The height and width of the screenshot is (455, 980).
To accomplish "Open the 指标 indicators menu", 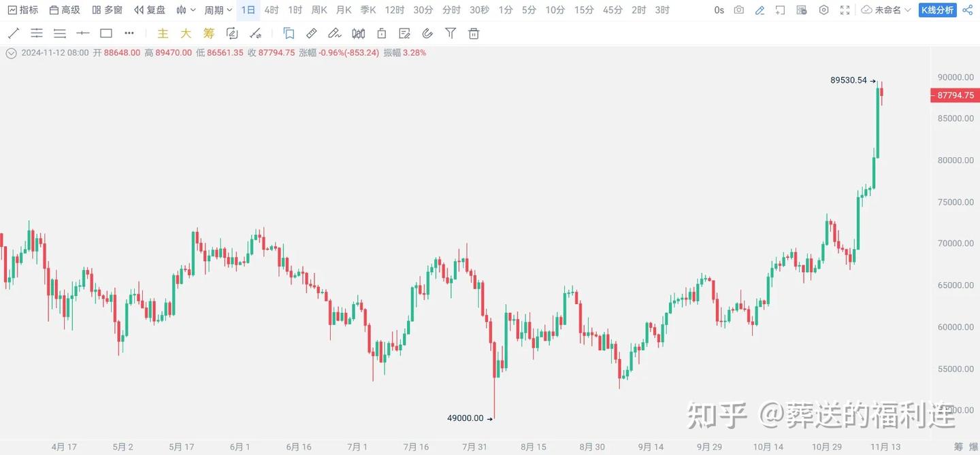I will tap(24, 10).
